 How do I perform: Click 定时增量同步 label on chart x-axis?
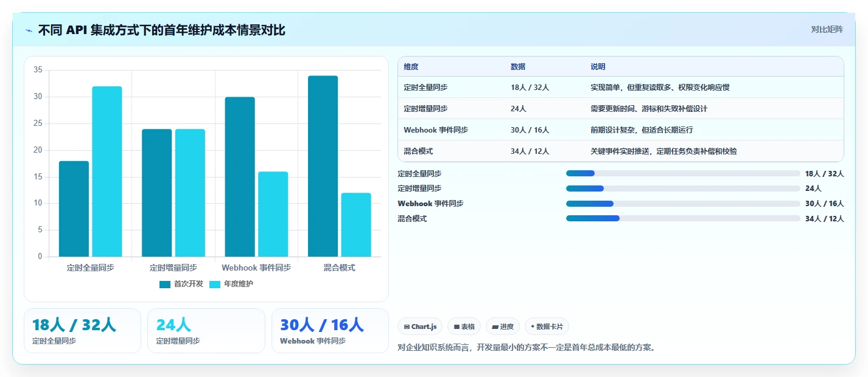point(173,268)
